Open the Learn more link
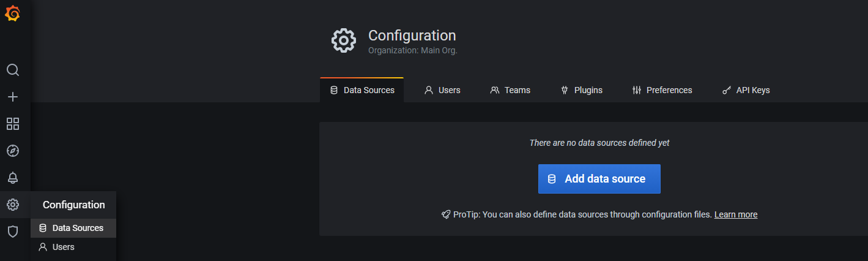This screenshot has width=868, height=261. coord(736,214)
